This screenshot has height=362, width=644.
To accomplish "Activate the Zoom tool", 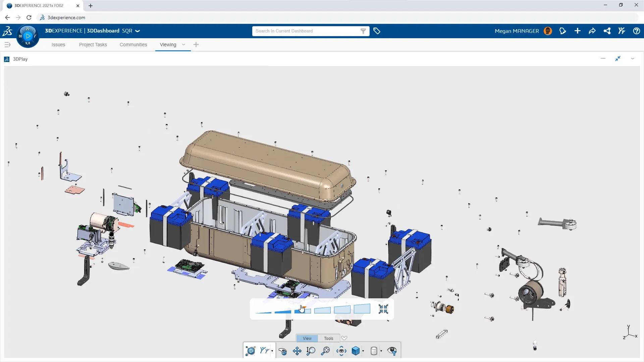I will [310, 351].
